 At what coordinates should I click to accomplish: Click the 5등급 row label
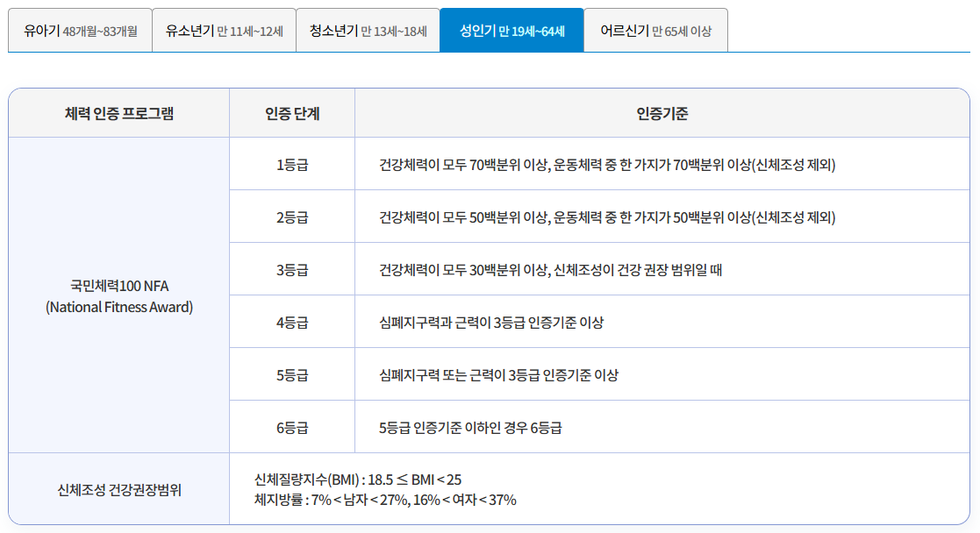pos(290,373)
